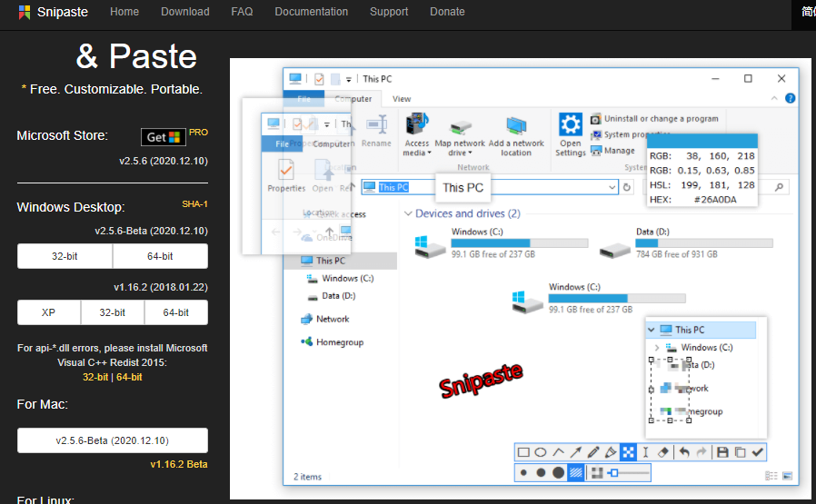
Task: Collapse This PC in the highlighted tree snippet
Action: pyautogui.click(x=651, y=330)
